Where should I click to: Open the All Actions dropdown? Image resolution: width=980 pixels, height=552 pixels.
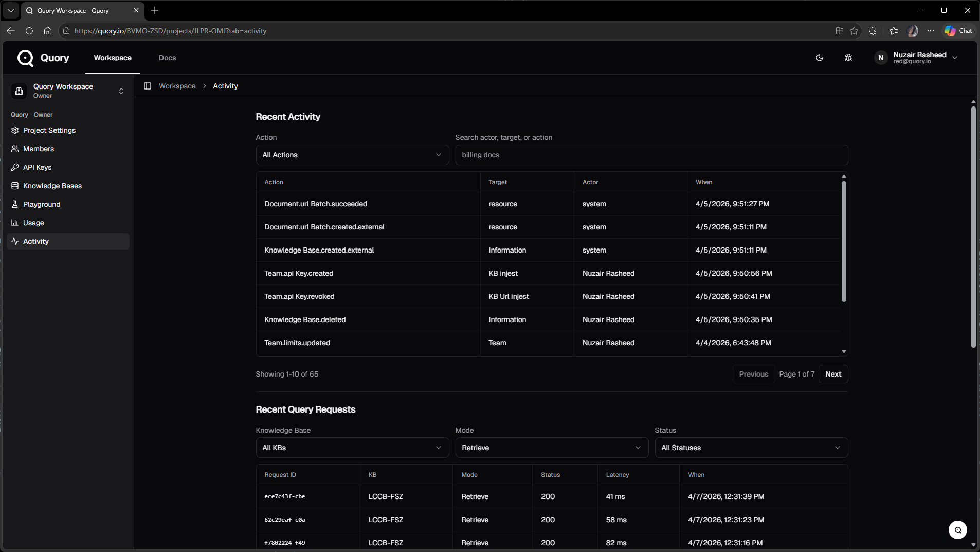tap(352, 155)
